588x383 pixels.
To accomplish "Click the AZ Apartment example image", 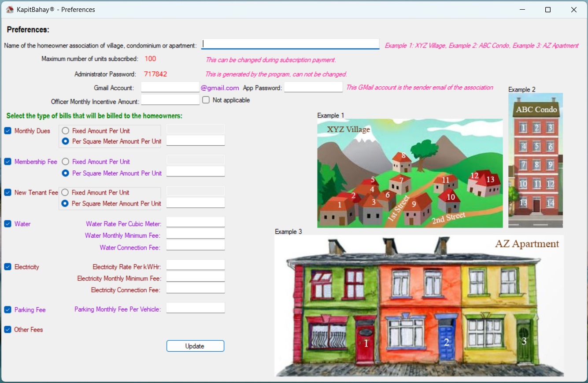I will (418, 306).
